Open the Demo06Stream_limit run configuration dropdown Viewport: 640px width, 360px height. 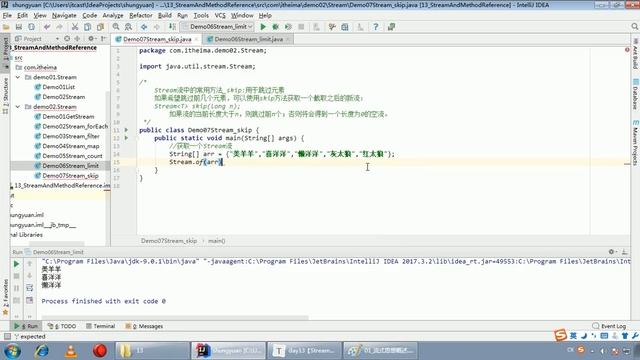218,27
